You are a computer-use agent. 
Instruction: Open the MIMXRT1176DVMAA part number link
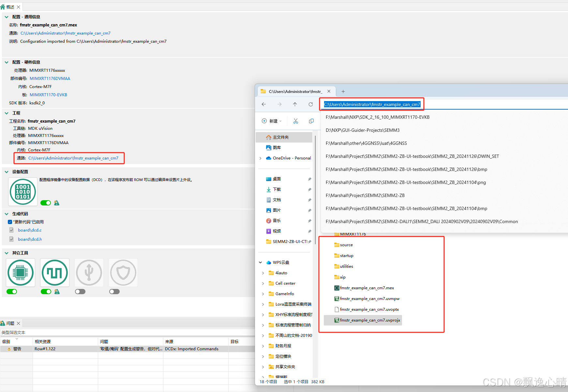50,78
